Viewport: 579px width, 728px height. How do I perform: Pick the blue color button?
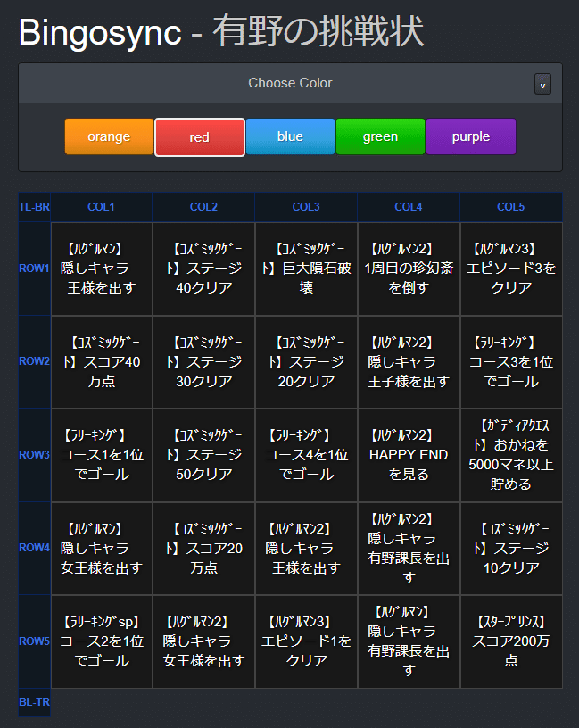[290, 136]
